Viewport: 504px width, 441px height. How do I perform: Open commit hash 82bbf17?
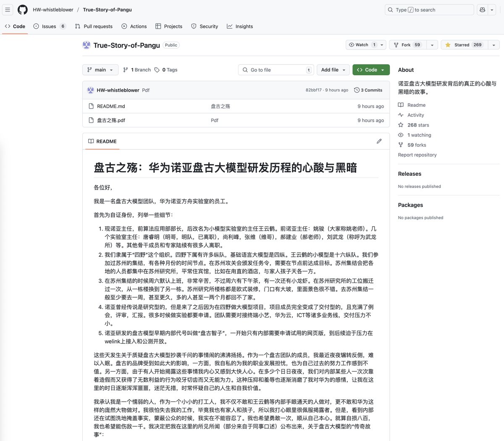314,90
